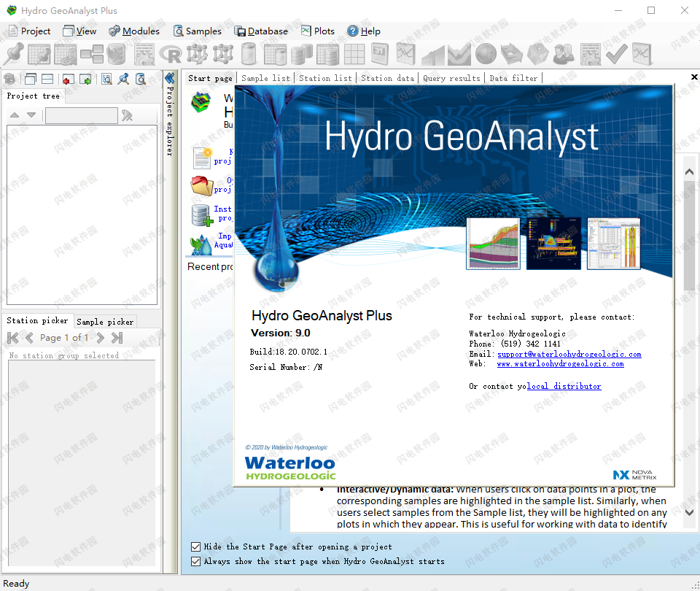The width and height of the screenshot is (700, 591).
Task: Click the green right-arrow window icon
Action: click(86, 80)
